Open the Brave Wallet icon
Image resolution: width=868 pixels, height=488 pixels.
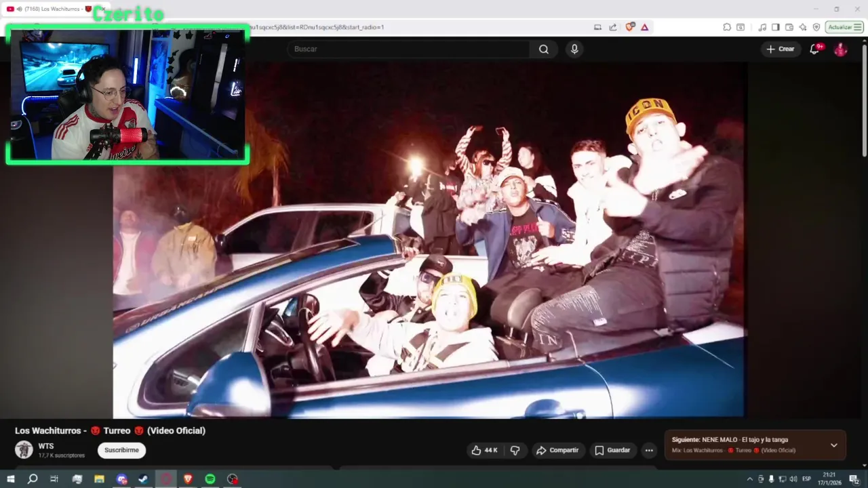tap(789, 27)
